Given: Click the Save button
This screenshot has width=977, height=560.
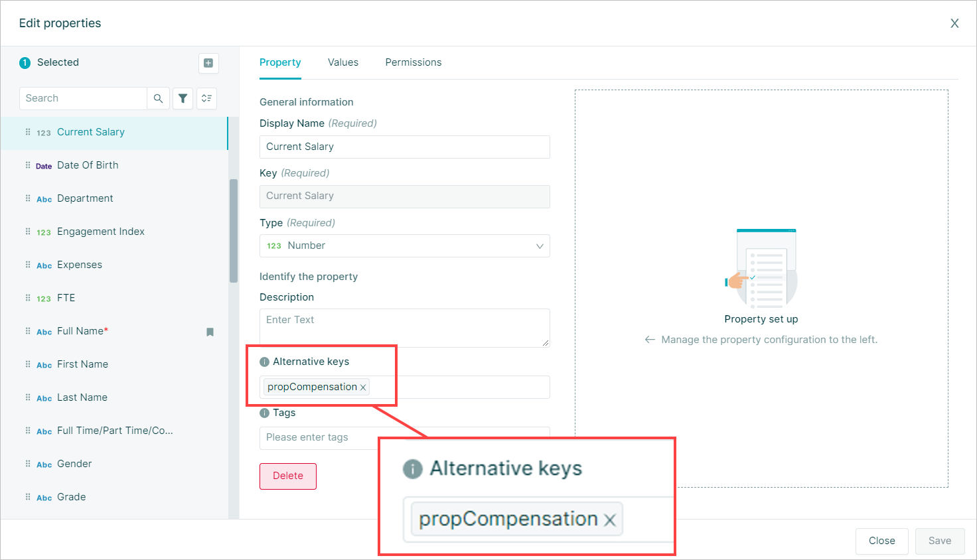Looking at the screenshot, I should tap(940, 541).
